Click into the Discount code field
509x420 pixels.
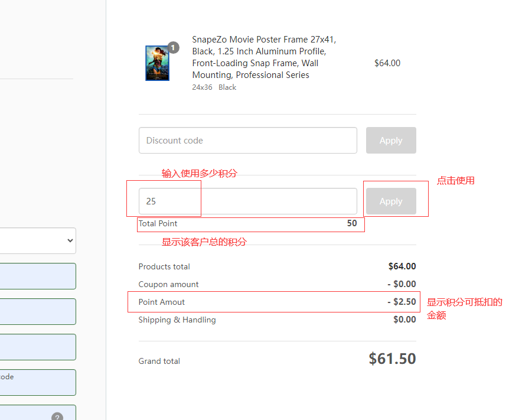248,141
